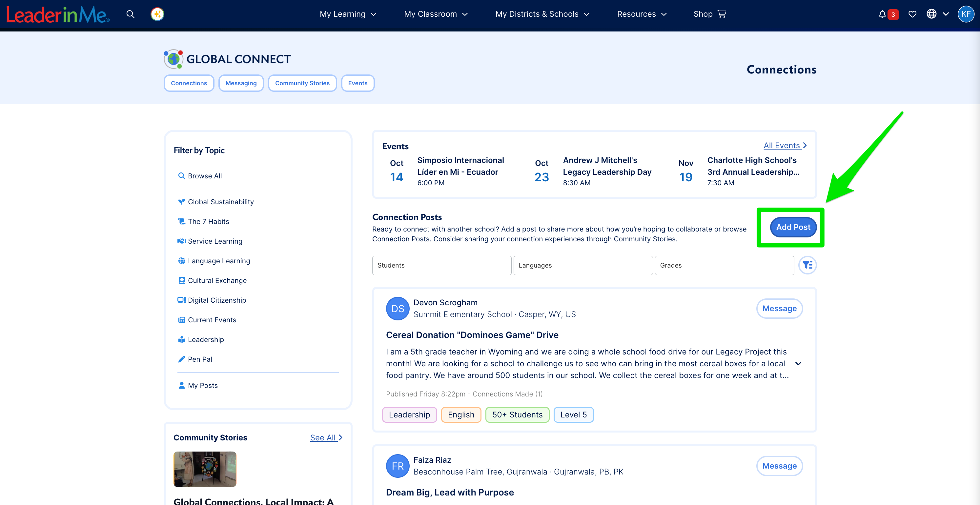This screenshot has width=980, height=505.
Task: Expand My Districts & Schools menu
Action: 542,14
